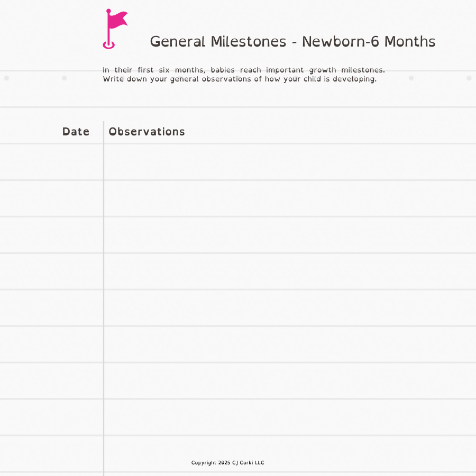This screenshot has height=476, width=476.
Task: Click the first empty Date cell
Action: pos(52,162)
